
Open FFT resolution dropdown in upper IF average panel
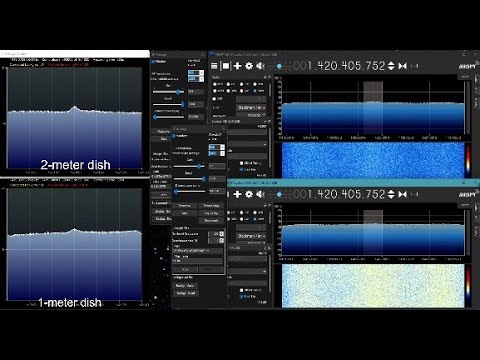[196, 73]
